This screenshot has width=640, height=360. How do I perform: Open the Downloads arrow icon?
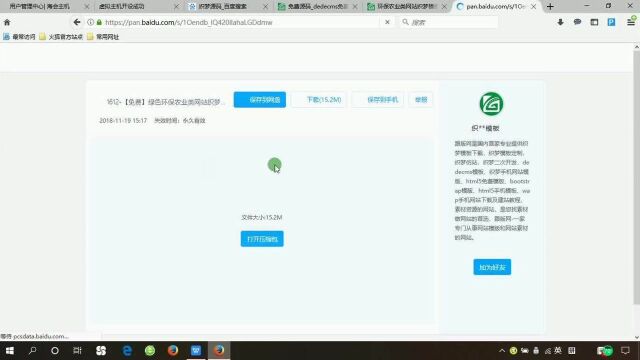click(560, 22)
